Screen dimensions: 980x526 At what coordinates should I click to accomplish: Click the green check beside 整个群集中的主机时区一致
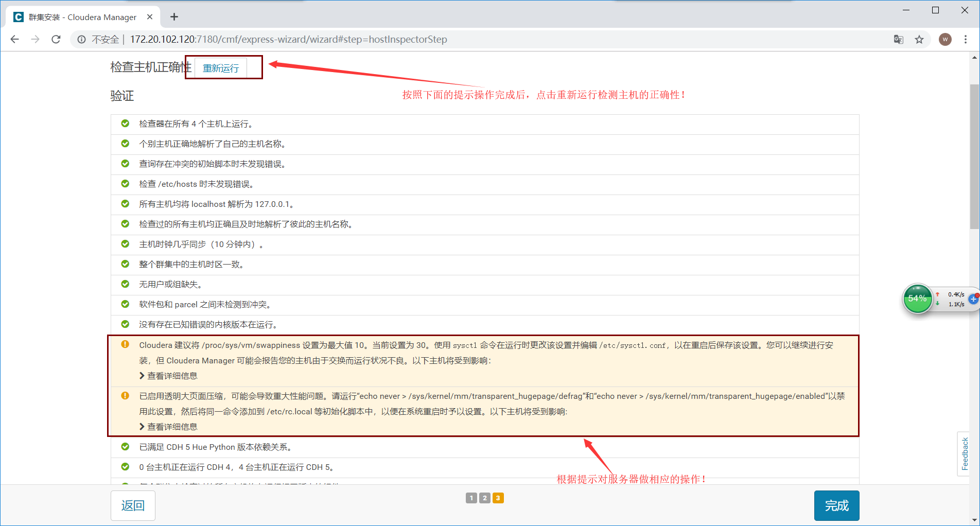click(125, 264)
